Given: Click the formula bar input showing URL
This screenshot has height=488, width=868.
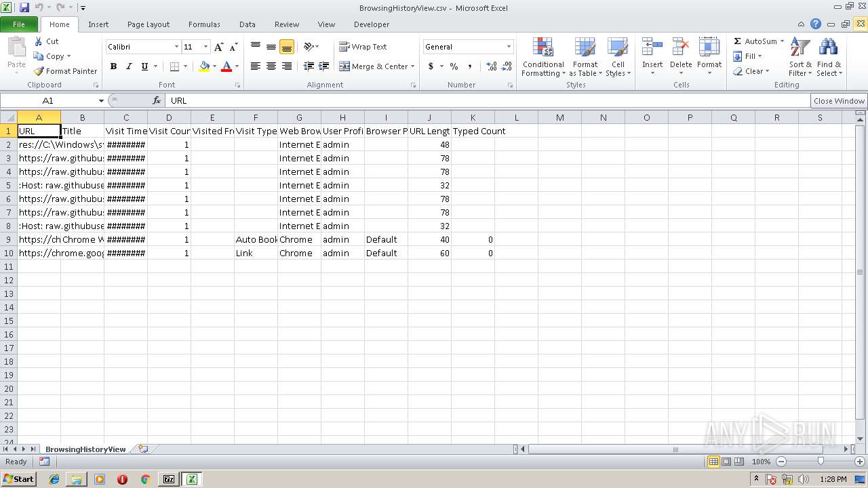Looking at the screenshot, I should (488, 100).
